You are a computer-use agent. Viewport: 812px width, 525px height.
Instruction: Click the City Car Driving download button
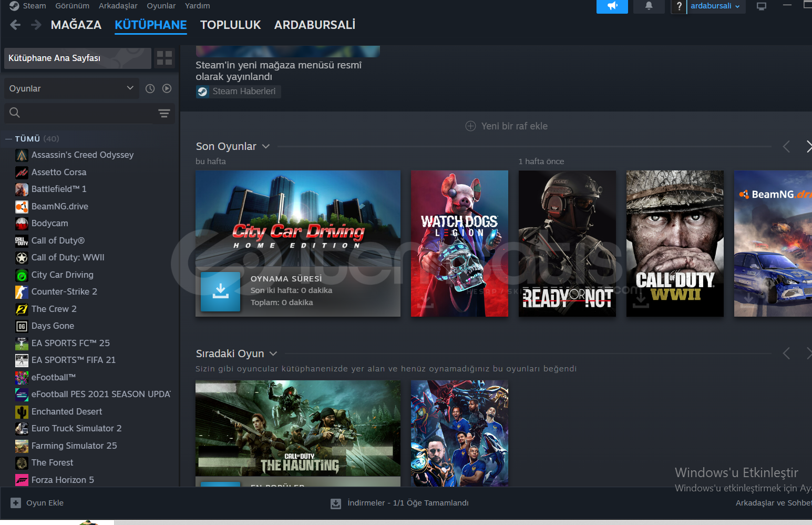pos(221,291)
